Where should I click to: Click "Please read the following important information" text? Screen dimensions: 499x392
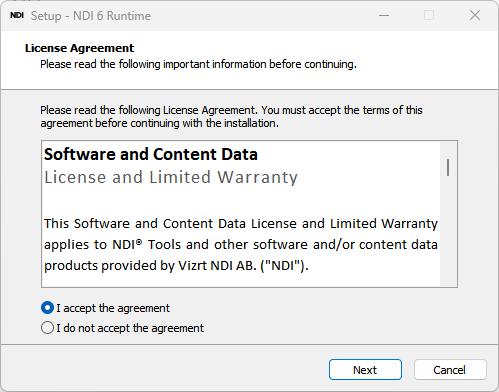198,64
